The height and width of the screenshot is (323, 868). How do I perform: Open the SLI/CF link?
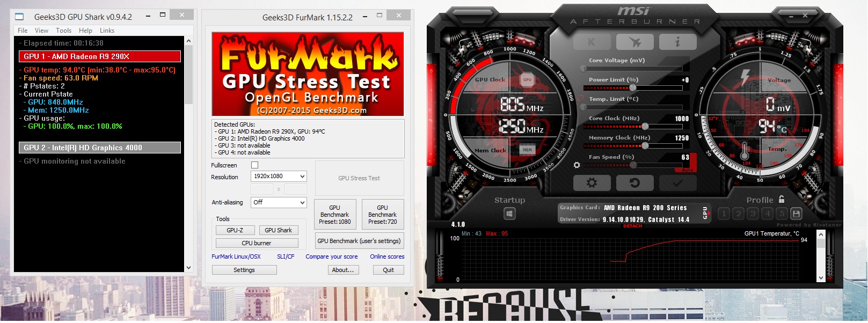(286, 256)
